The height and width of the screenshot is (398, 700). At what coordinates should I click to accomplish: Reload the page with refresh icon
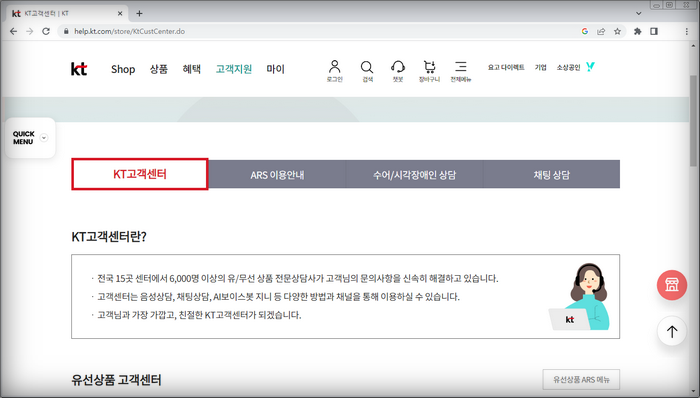pos(46,31)
